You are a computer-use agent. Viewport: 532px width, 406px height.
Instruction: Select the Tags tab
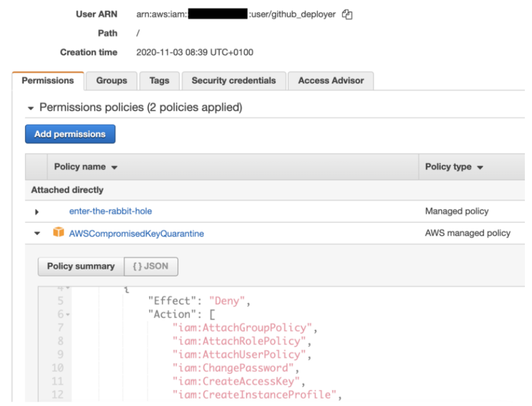coord(159,80)
